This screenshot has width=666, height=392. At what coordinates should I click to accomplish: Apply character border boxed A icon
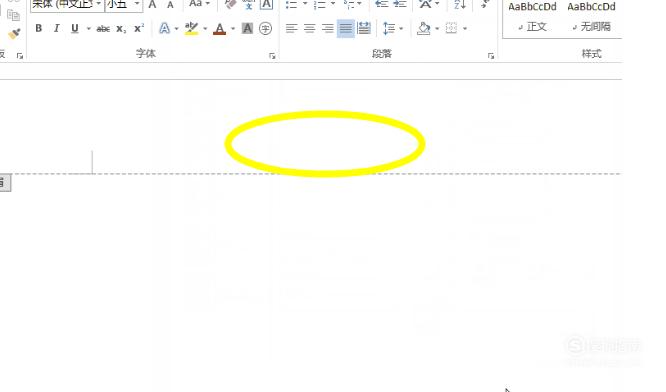point(266,4)
